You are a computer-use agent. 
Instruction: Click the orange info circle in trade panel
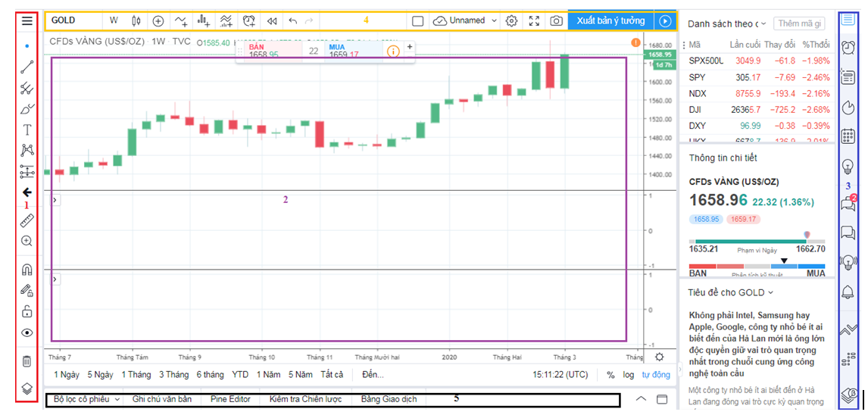[393, 51]
